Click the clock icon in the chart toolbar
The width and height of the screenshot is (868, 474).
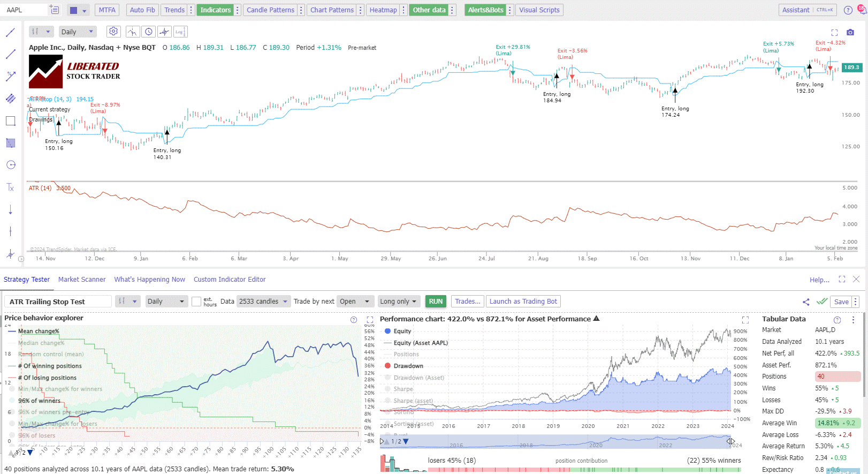click(149, 32)
